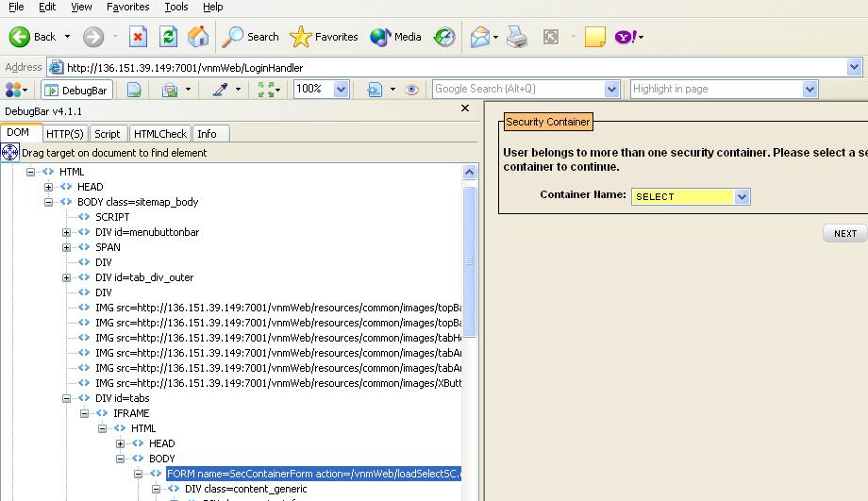
Task: Go to the Home page icon
Action: tap(198, 37)
